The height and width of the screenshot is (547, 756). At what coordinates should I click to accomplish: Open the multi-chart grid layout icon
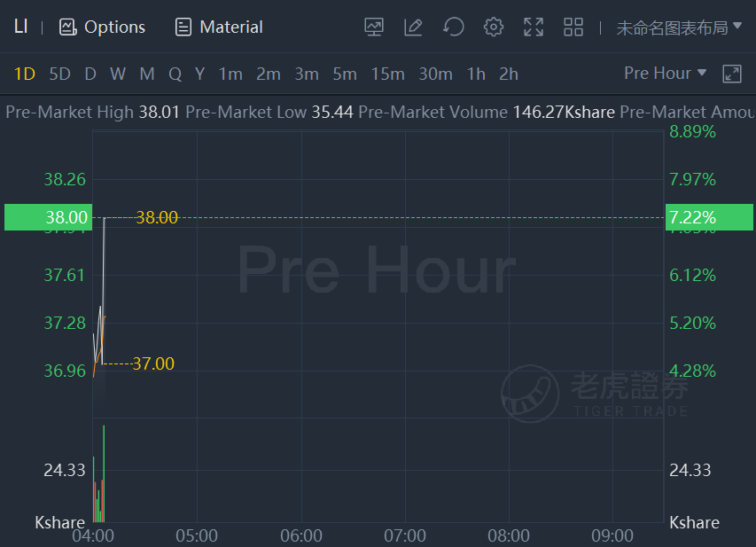point(573,27)
